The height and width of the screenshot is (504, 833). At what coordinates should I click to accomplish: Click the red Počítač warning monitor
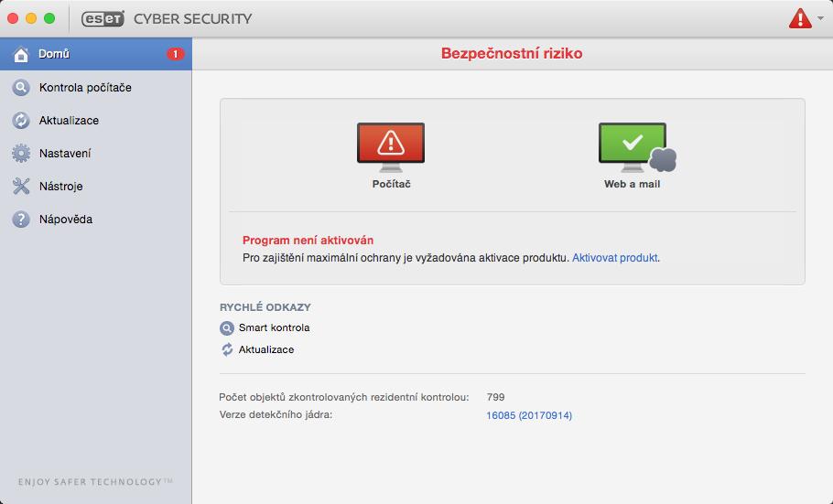[x=391, y=147]
